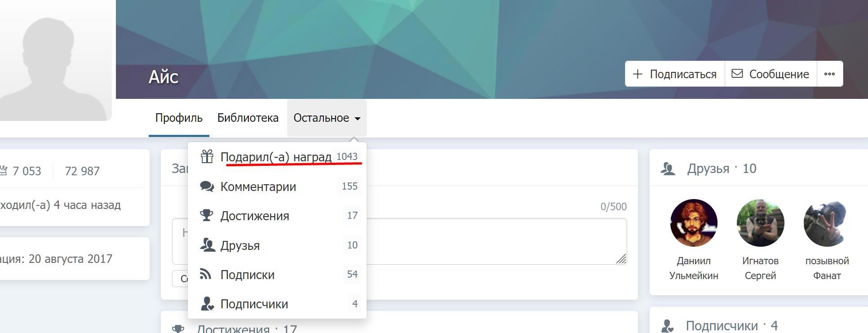
Task: Click the speech bubbles icon beside Комментарии
Action: point(207,186)
